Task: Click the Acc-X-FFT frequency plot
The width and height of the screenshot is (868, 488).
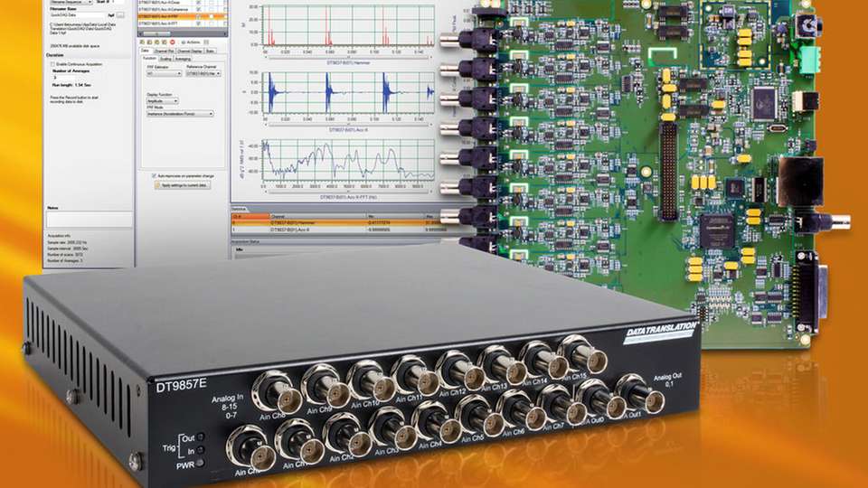Action: [x=347, y=161]
